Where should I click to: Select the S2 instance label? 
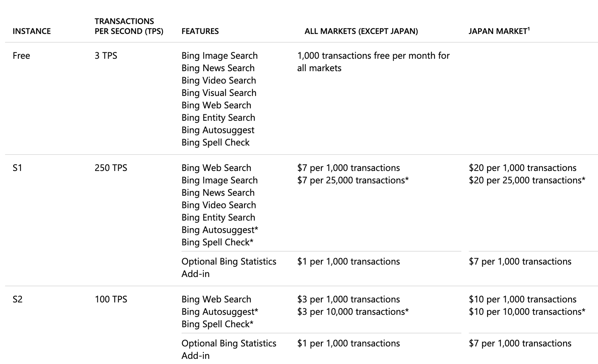(17, 299)
